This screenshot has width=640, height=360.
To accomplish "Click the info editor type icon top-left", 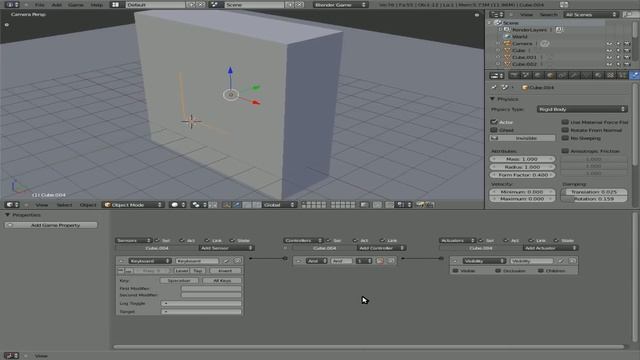I will (x=12, y=4).
